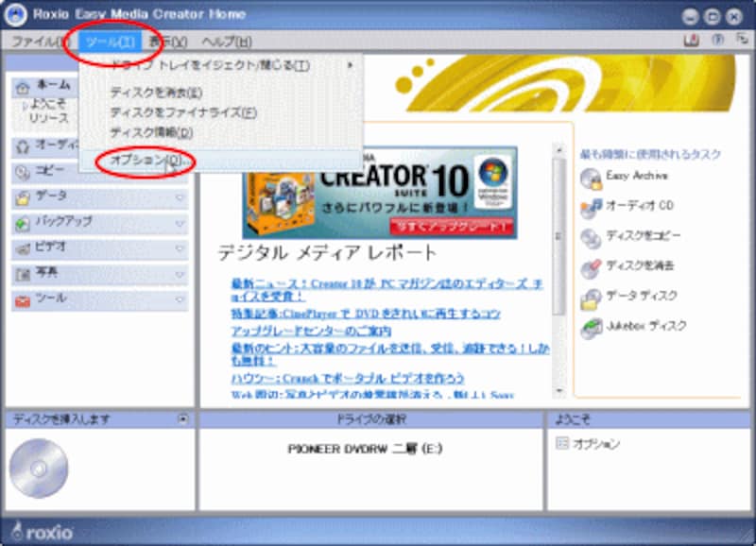This screenshot has height=546, width=756.
Task: Click the ドライブの選択 panel header
Action: (371, 419)
